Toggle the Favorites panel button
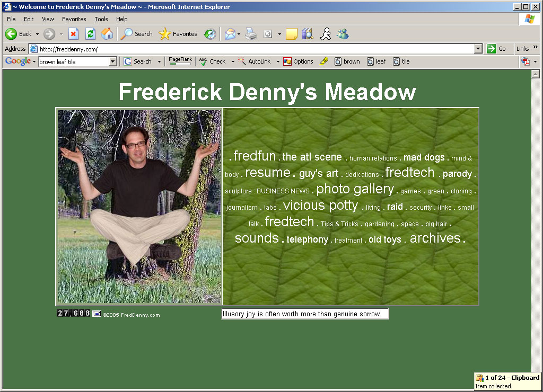The height and width of the screenshot is (392, 543). 178,34
